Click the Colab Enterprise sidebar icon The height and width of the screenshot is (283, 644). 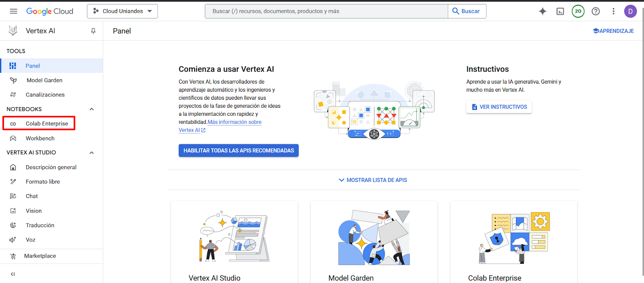coord(13,124)
